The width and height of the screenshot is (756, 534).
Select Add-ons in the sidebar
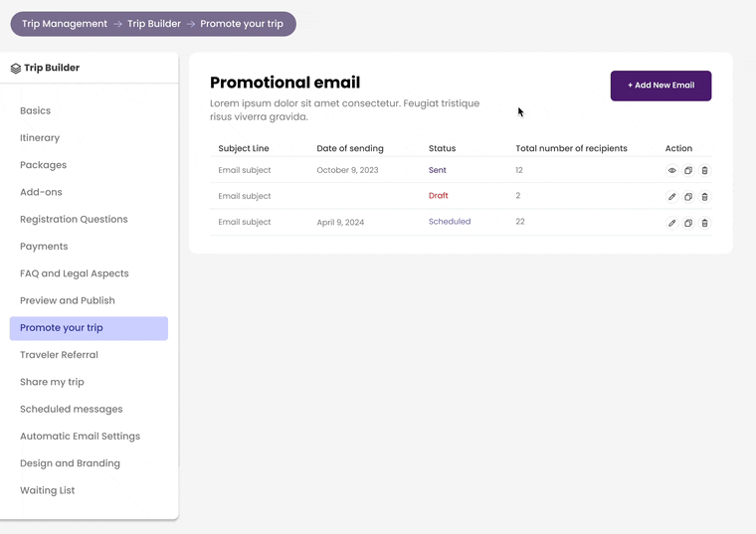click(41, 192)
